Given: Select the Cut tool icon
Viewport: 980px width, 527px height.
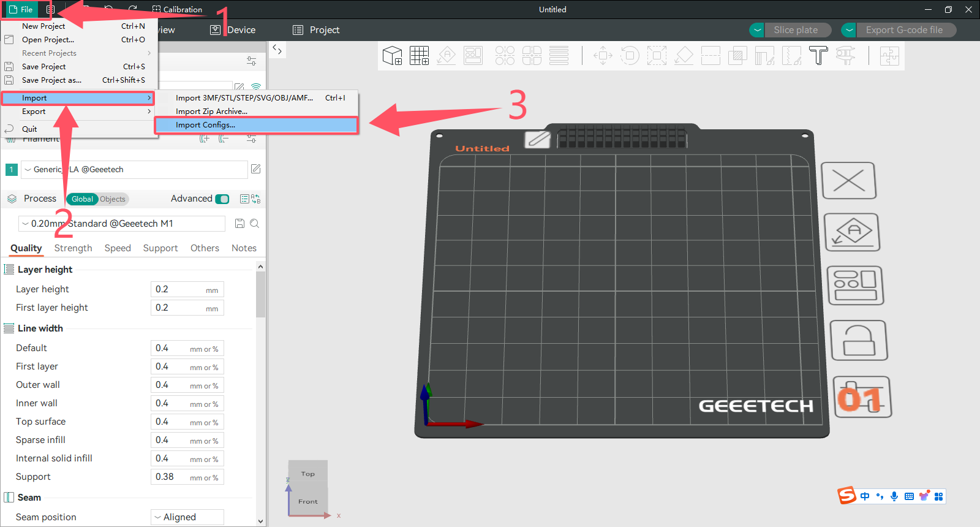Looking at the screenshot, I should click(710, 56).
